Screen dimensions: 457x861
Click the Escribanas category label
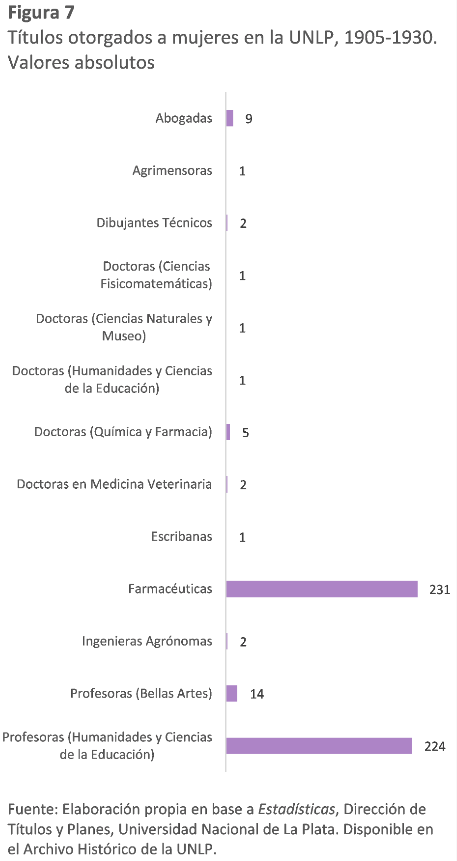coord(182,536)
